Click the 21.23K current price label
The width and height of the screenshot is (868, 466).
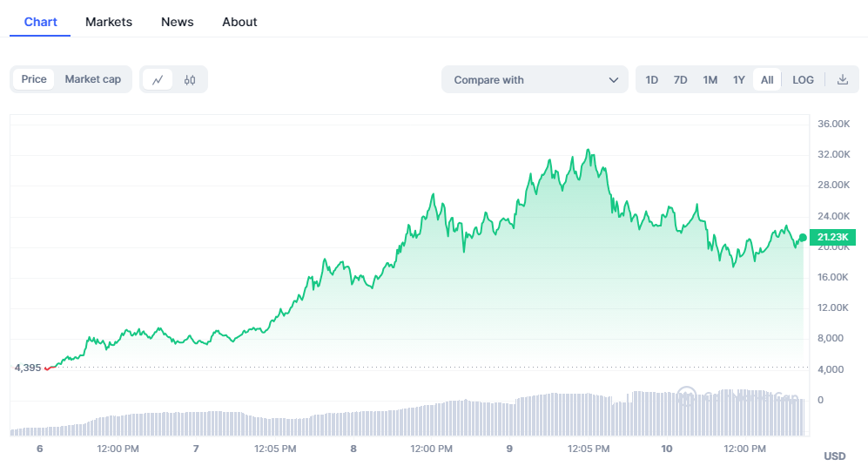tap(834, 237)
